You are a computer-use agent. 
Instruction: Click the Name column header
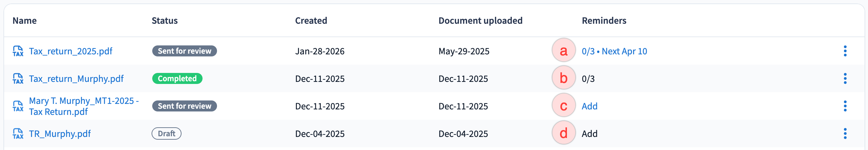click(x=24, y=21)
